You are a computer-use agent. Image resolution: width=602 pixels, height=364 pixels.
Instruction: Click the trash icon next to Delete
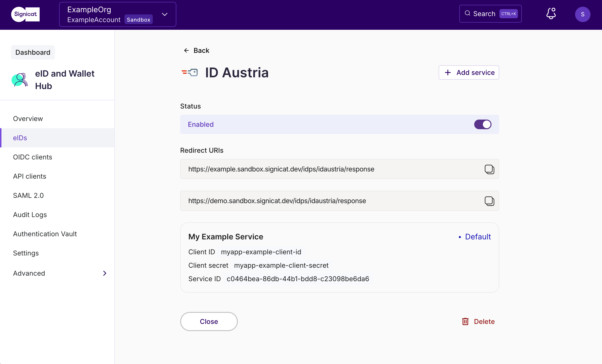[465, 322]
